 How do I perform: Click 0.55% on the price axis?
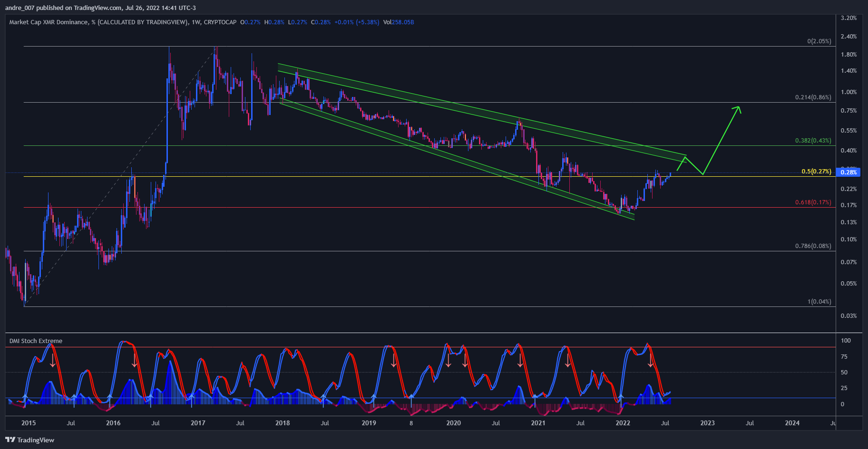(x=849, y=130)
